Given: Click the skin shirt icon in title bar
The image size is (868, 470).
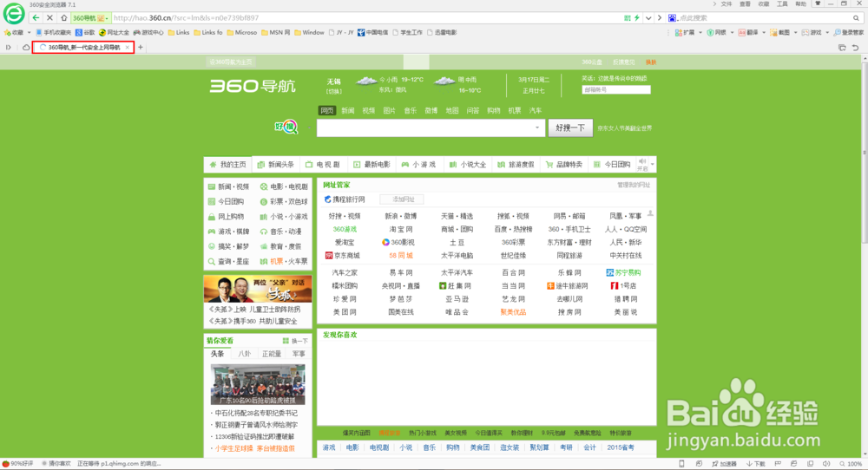Looking at the screenshot, I should [818, 3].
